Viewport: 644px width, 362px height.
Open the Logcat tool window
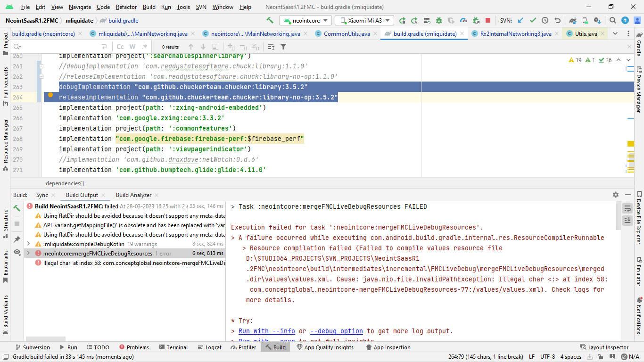coord(209,347)
